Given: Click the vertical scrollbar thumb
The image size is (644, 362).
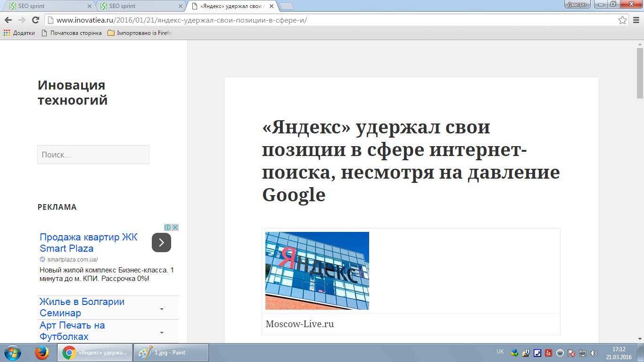Looking at the screenshot, I should click(x=640, y=73).
